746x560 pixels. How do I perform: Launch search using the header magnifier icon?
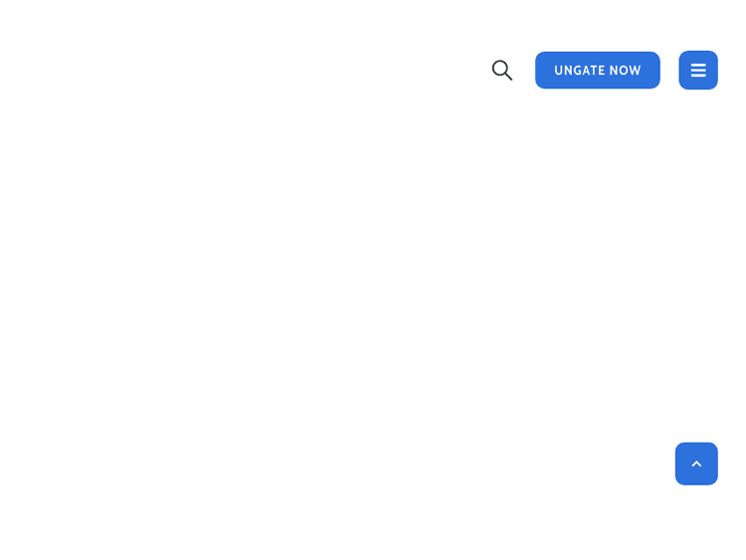(502, 71)
